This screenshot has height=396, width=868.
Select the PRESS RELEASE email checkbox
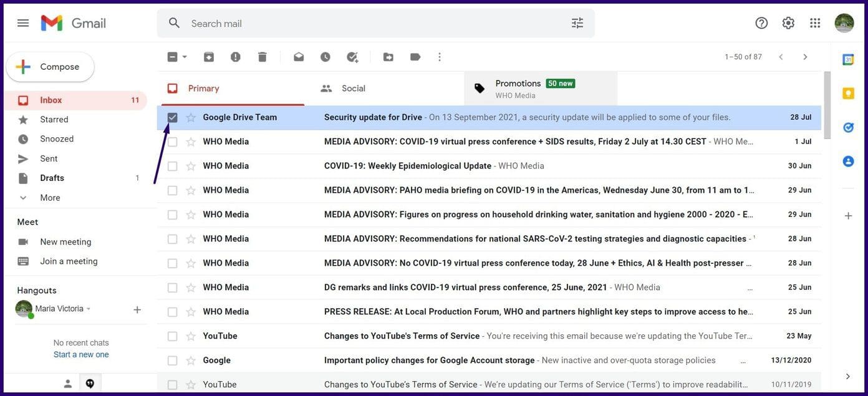point(173,312)
